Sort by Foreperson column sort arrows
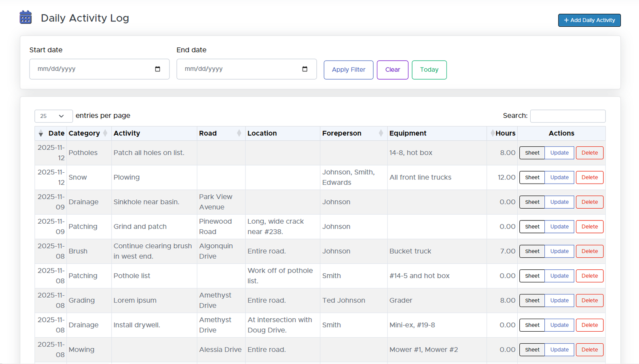This screenshot has height=364, width=639. [381, 133]
